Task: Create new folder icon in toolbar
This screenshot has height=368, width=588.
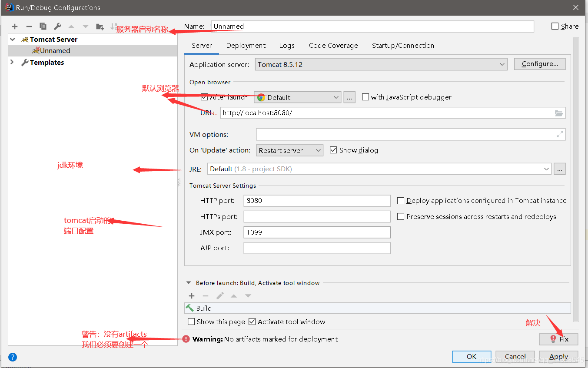Action: pyautogui.click(x=100, y=27)
